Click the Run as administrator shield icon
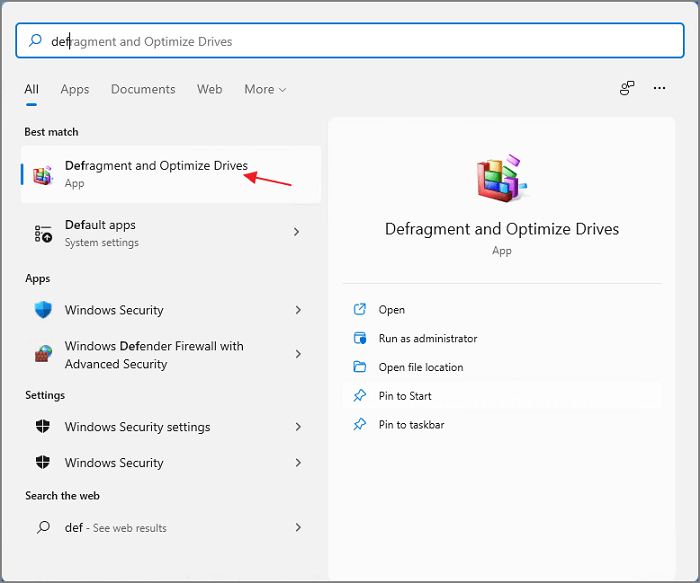 click(360, 338)
